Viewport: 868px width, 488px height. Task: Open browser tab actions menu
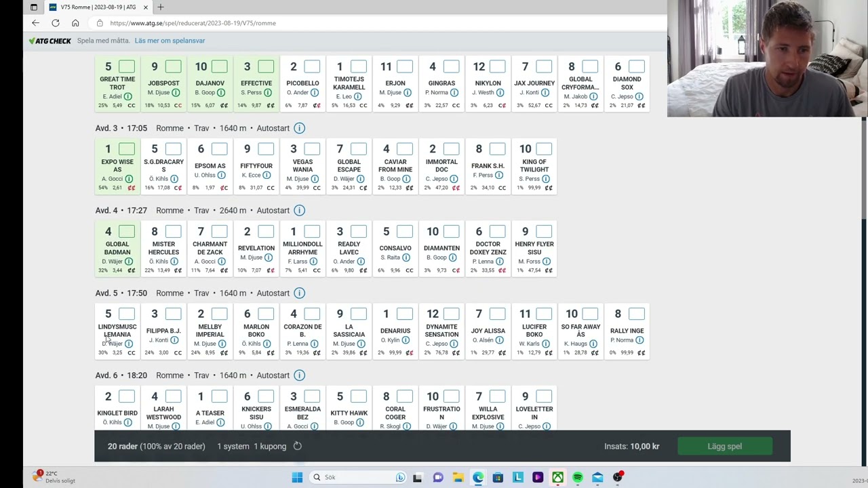coord(33,7)
